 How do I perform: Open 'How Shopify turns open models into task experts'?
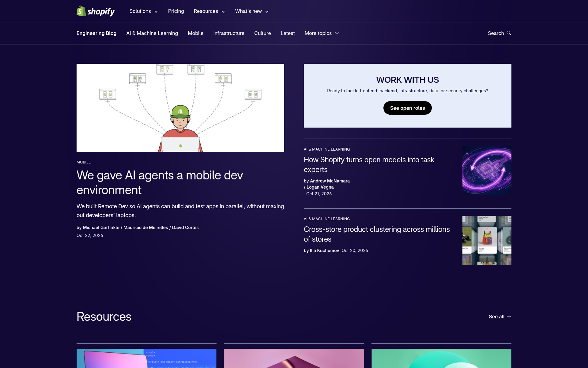point(369,164)
